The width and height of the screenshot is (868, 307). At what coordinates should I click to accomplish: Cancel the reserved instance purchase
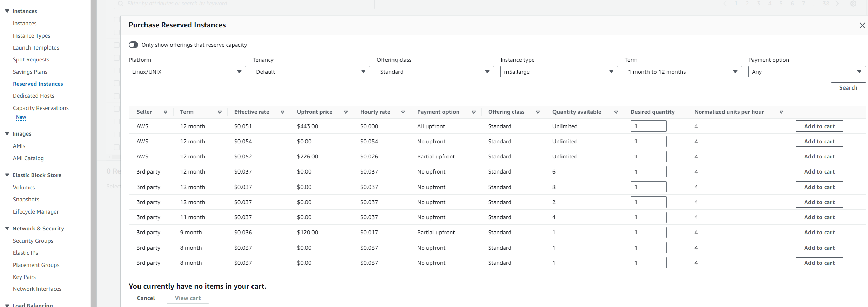pyautogui.click(x=146, y=298)
